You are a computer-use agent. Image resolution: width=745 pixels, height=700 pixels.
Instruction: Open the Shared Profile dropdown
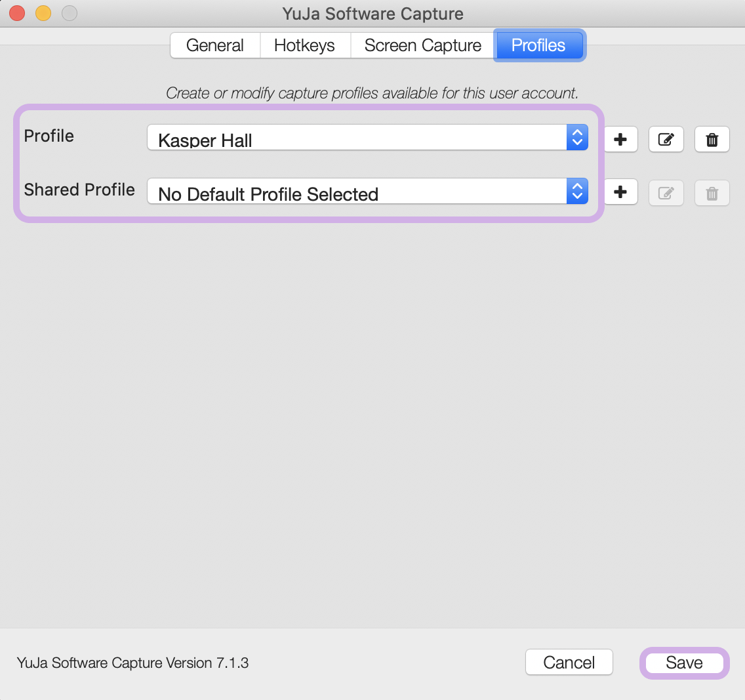[368, 191]
